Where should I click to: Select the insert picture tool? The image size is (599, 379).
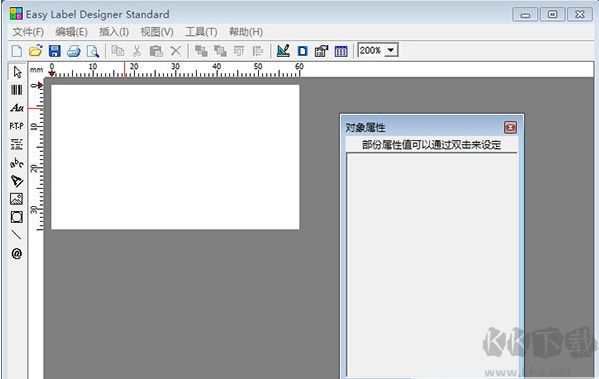point(16,199)
